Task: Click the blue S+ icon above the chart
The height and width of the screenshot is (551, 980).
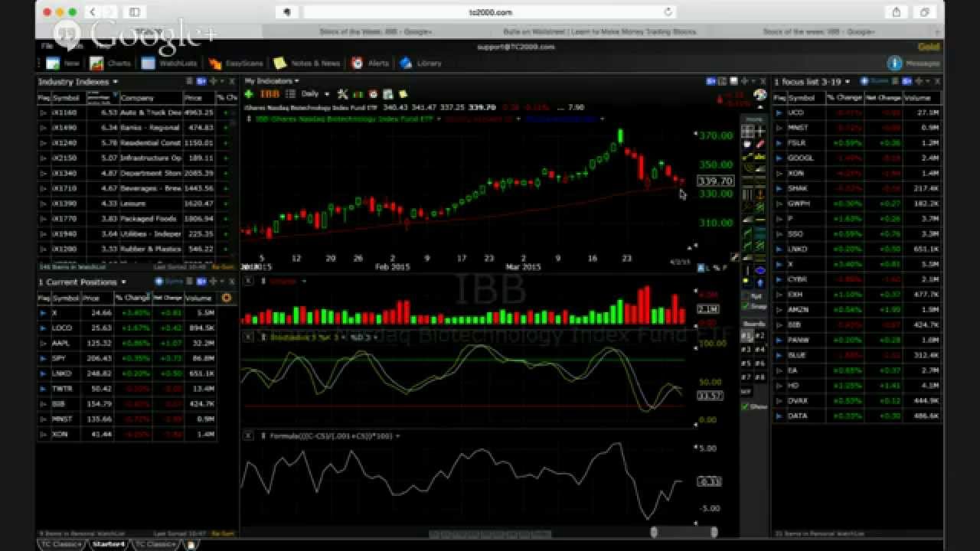Action: 710,81
